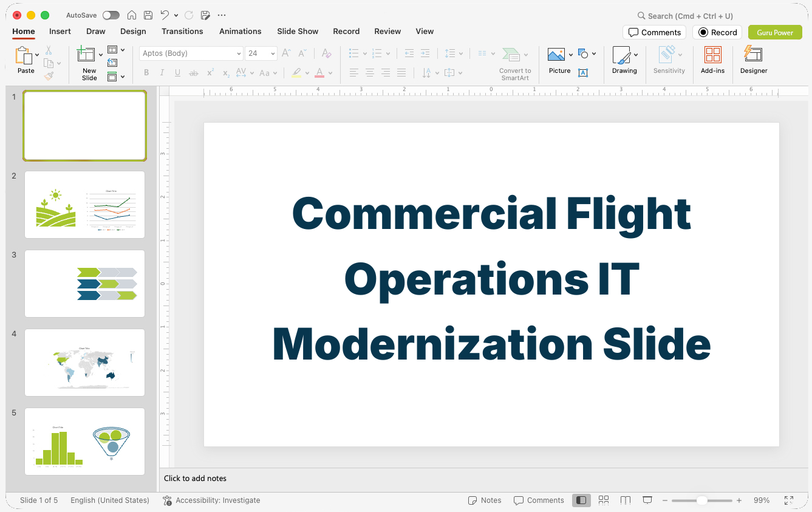Switch to Slide Sorter view
Viewport: 812px width, 512px height.
point(603,500)
